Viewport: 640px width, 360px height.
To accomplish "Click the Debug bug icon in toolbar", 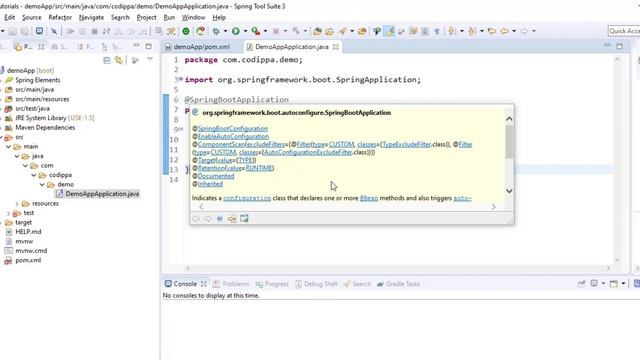I will coord(216,31).
